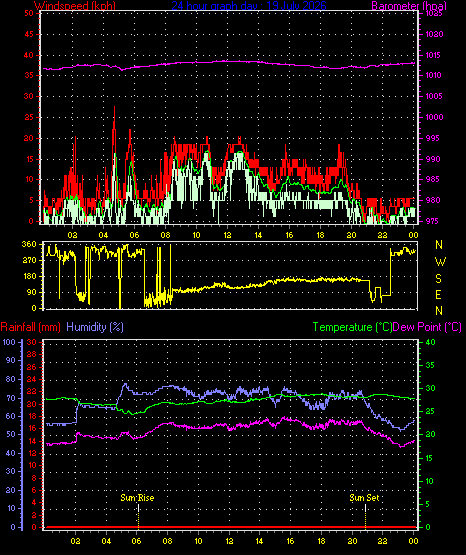The height and width of the screenshot is (555, 466).
Task: Select the Sun Rise text label
Action: point(137,498)
